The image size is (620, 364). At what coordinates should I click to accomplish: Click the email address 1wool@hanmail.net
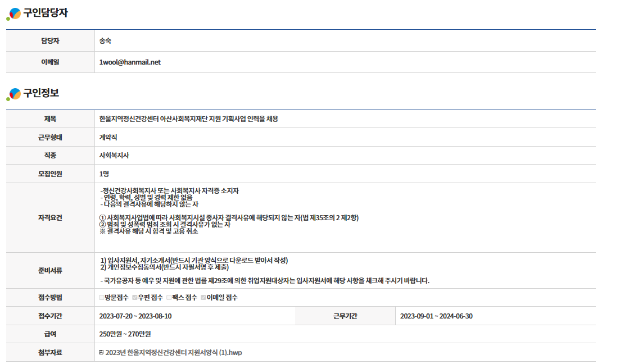click(130, 62)
